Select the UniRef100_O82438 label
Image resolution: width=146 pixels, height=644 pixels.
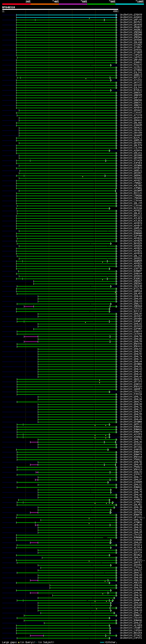tap(131, 286)
